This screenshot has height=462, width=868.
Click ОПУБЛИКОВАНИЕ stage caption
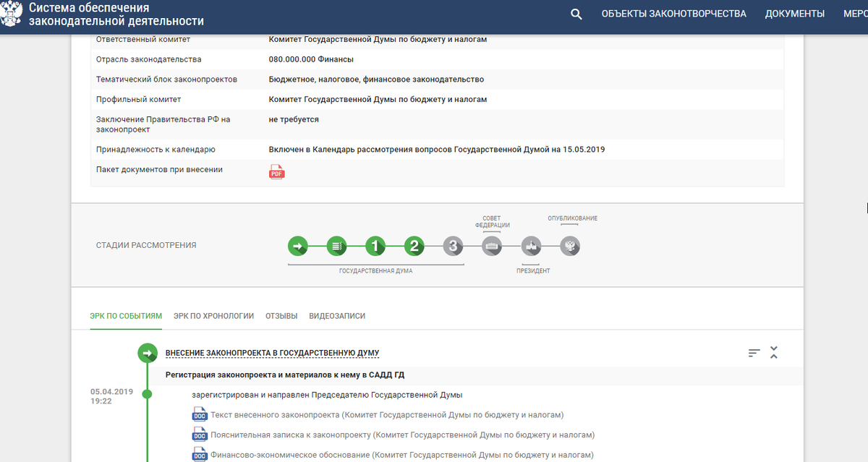point(573,218)
